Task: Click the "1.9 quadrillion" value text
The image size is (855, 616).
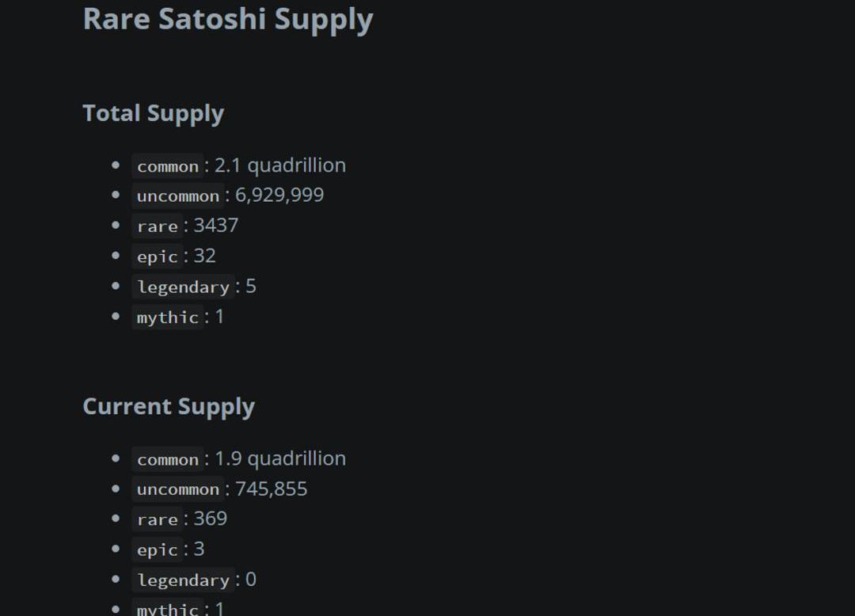Action: (280, 458)
